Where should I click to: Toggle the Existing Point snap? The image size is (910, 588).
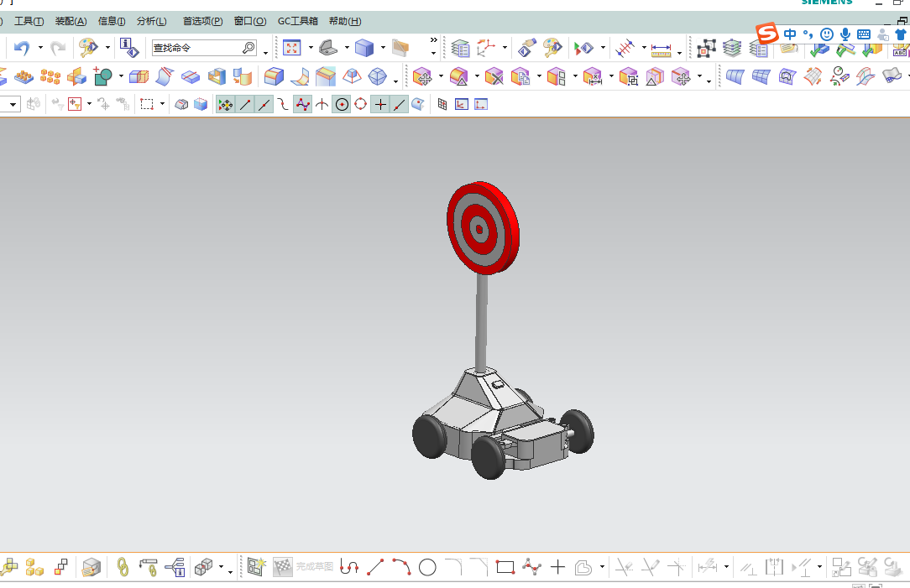[x=380, y=104]
